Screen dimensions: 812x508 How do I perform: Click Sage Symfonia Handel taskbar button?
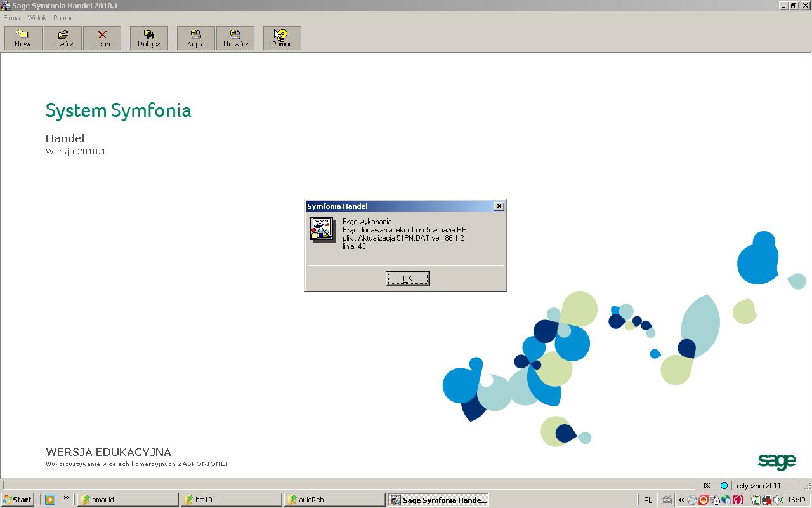click(438, 500)
